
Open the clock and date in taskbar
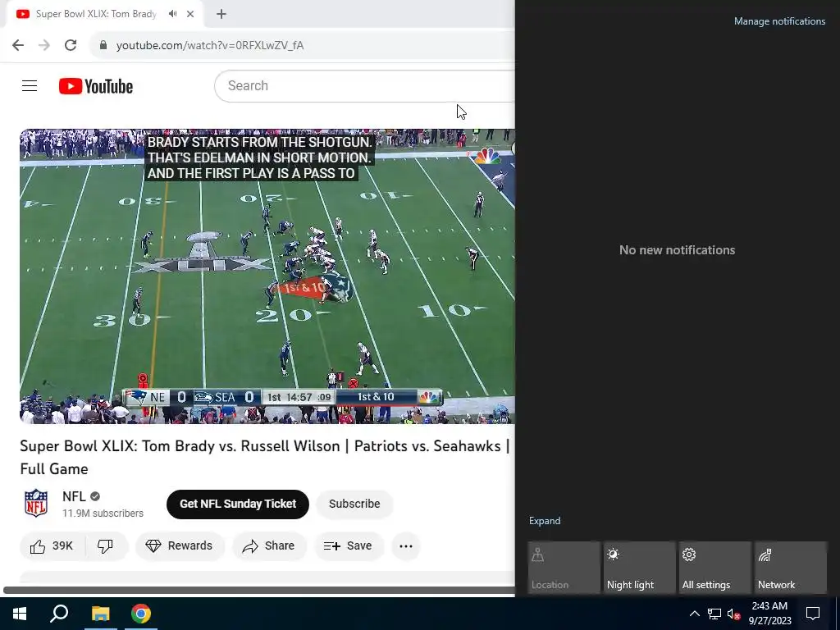[x=769, y=614]
